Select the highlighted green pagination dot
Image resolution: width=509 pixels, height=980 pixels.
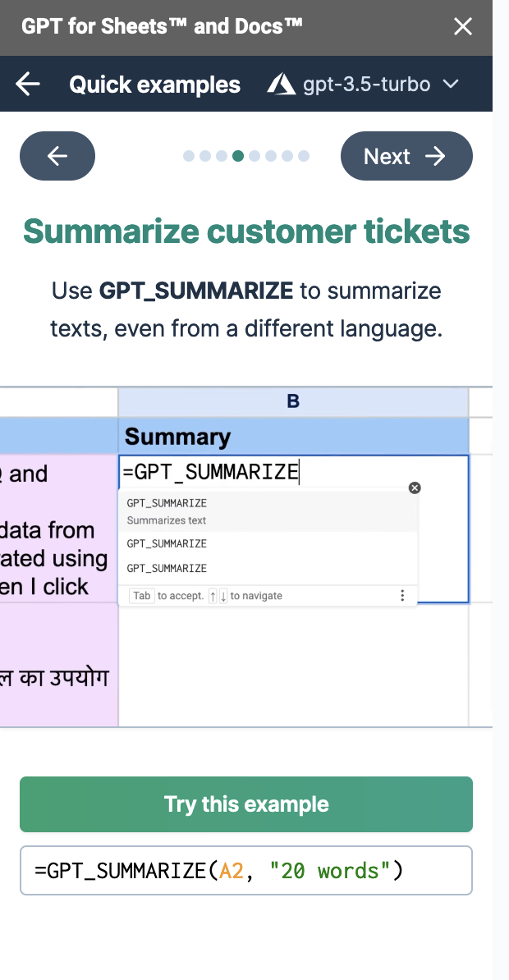point(238,156)
